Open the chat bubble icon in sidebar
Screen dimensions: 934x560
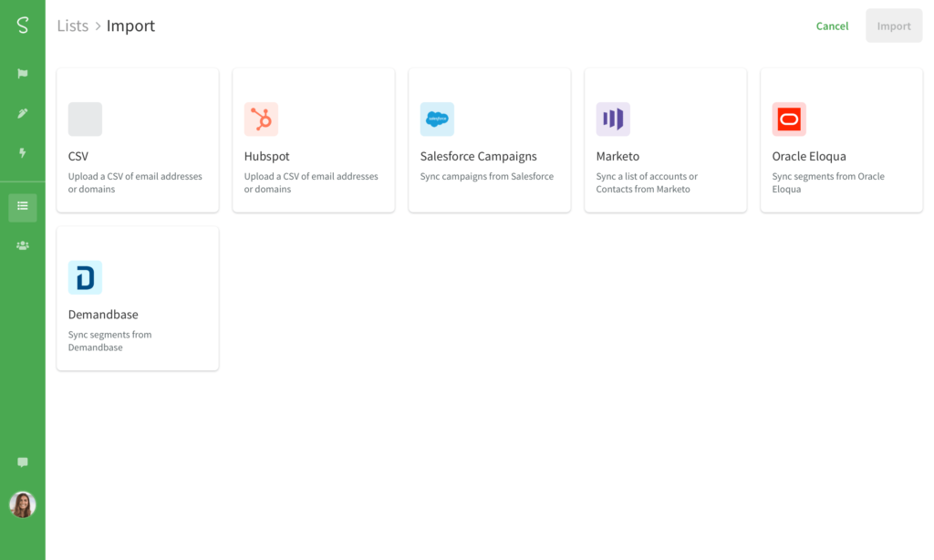(x=23, y=462)
